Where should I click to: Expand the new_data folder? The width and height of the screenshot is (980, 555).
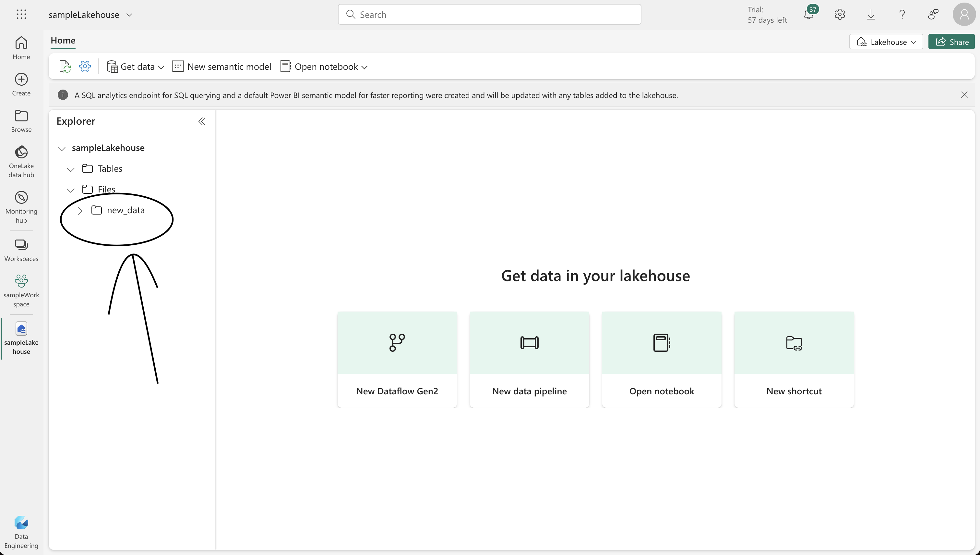point(80,210)
